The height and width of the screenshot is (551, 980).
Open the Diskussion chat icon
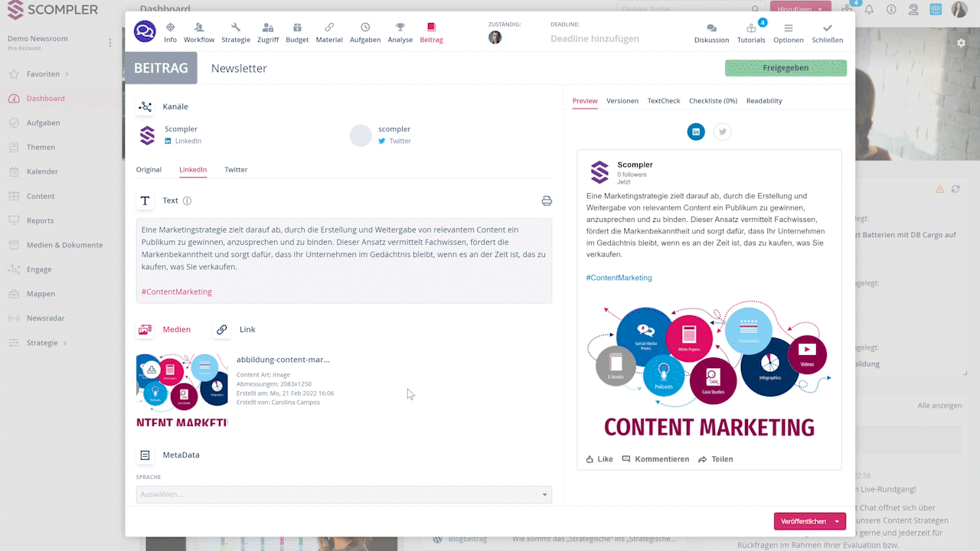[711, 29]
